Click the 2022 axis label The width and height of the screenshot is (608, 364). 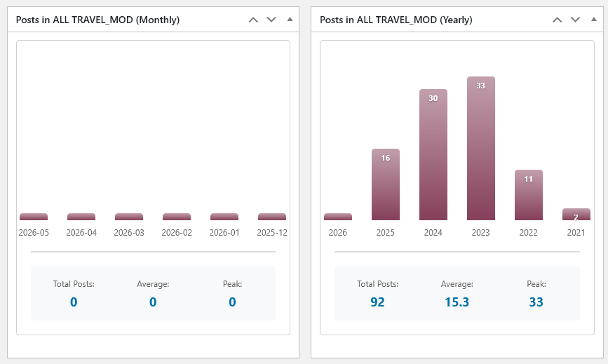click(529, 233)
